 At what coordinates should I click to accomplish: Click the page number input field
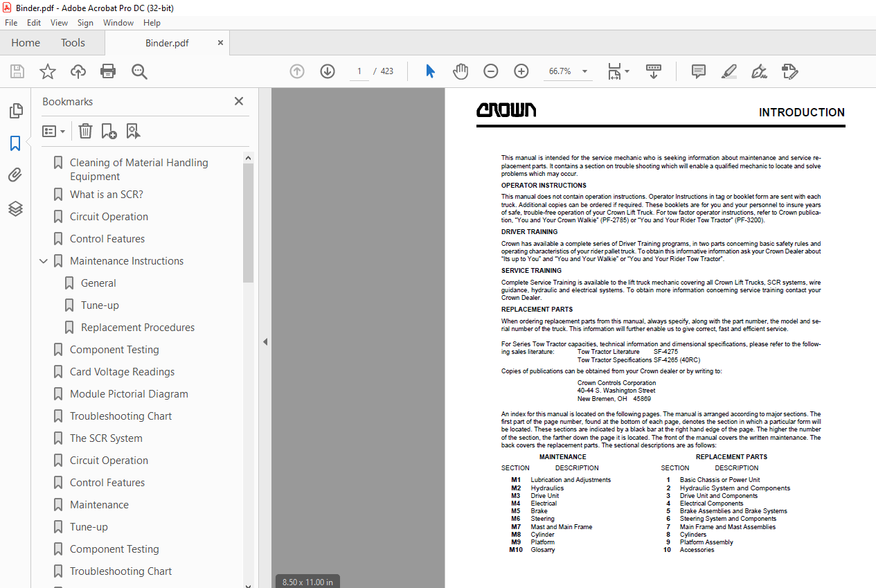[x=359, y=71]
